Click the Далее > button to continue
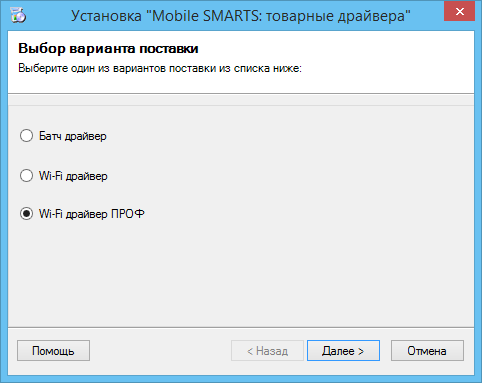 coord(343,351)
